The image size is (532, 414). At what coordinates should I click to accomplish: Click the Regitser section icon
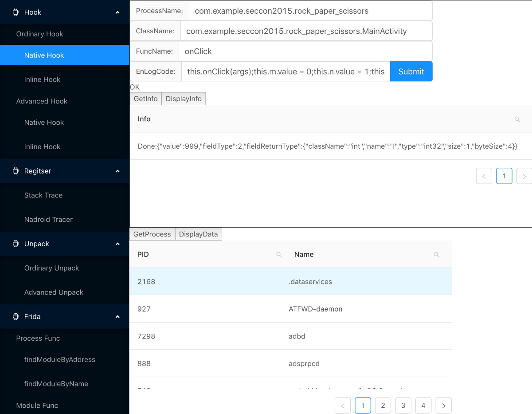(x=16, y=171)
